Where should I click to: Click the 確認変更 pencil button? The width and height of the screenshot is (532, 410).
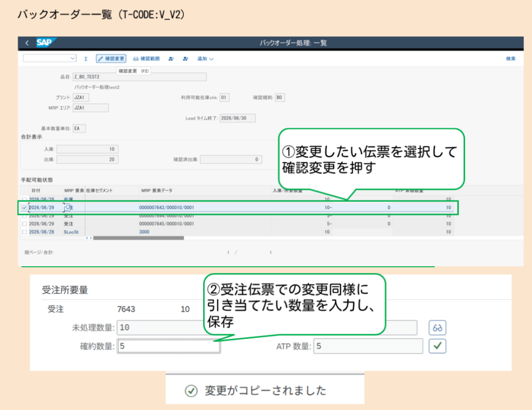click(x=111, y=59)
